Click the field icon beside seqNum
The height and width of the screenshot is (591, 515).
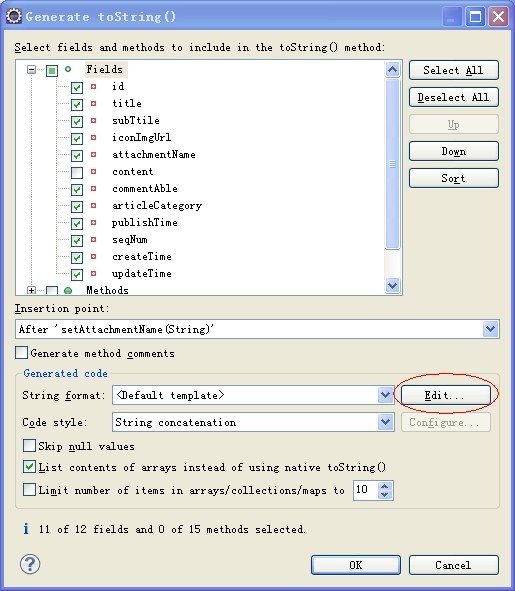pos(93,239)
